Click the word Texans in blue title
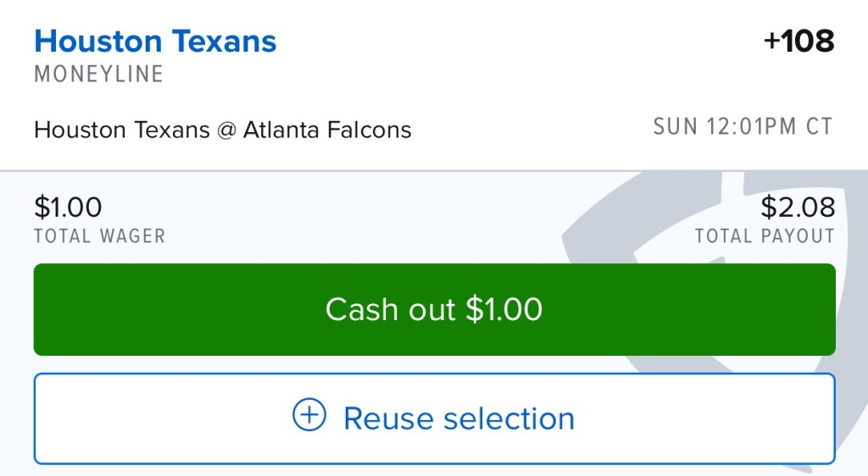This screenshot has width=868, height=476. pos(225,41)
